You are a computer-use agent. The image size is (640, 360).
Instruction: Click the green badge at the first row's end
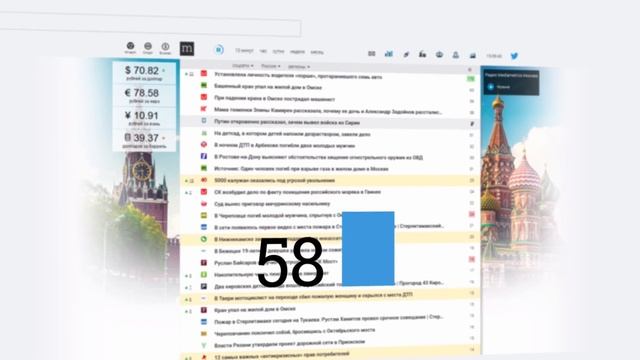click(x=471, y=79)
